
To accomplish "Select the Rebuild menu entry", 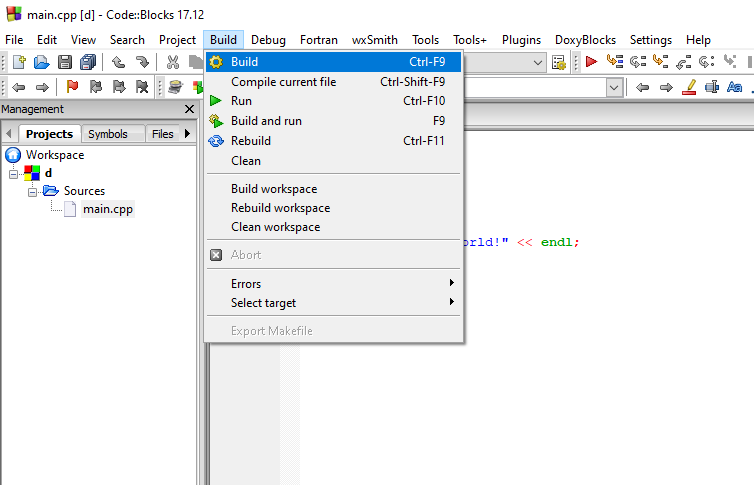I will [333, 141].
